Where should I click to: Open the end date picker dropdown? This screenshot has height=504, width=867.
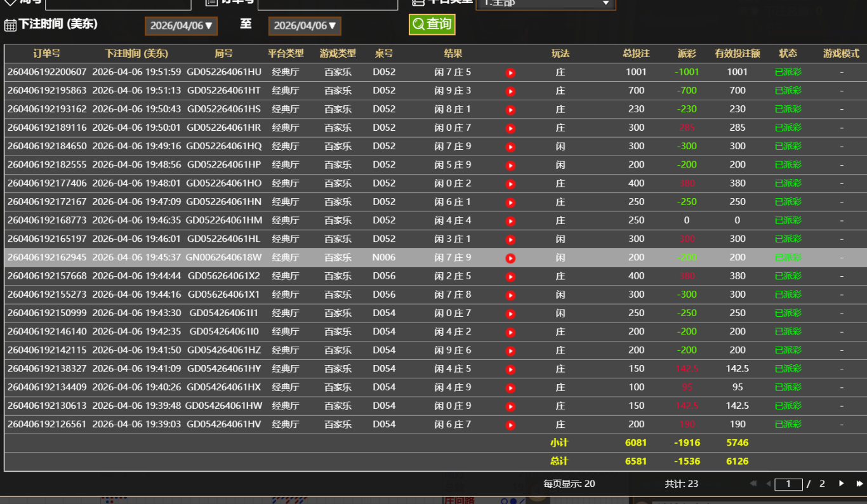click(x=305, y=26)
